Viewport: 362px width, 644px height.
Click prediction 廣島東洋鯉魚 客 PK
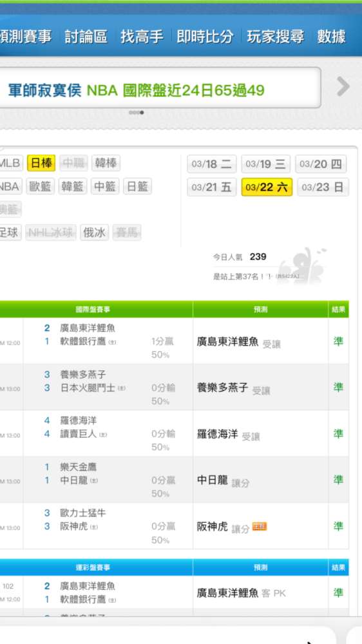[x=241, y=593]
